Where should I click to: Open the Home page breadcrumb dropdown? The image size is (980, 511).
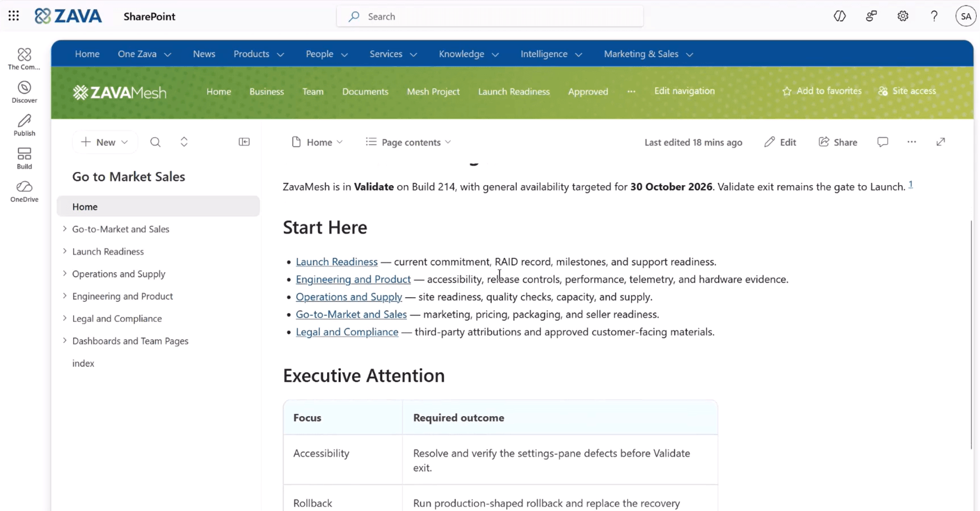coord(317,142)
